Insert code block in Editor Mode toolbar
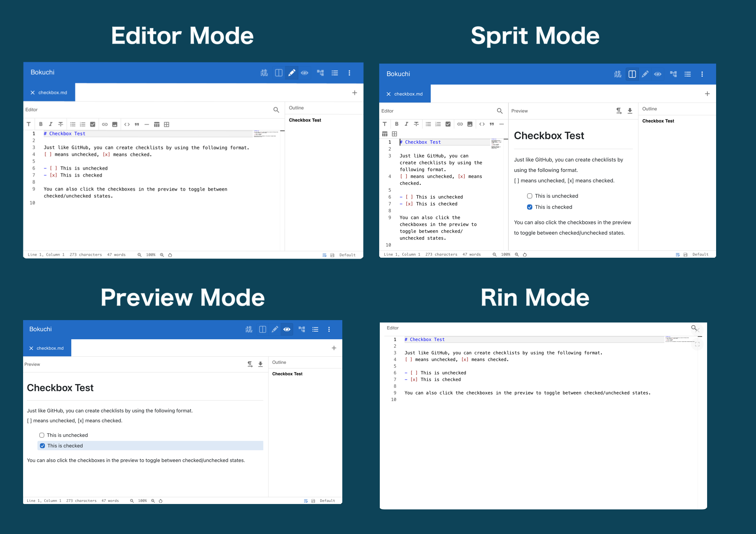Image resolution: width=756 pixels, height=534 pixels. click(x=127, y=124)
